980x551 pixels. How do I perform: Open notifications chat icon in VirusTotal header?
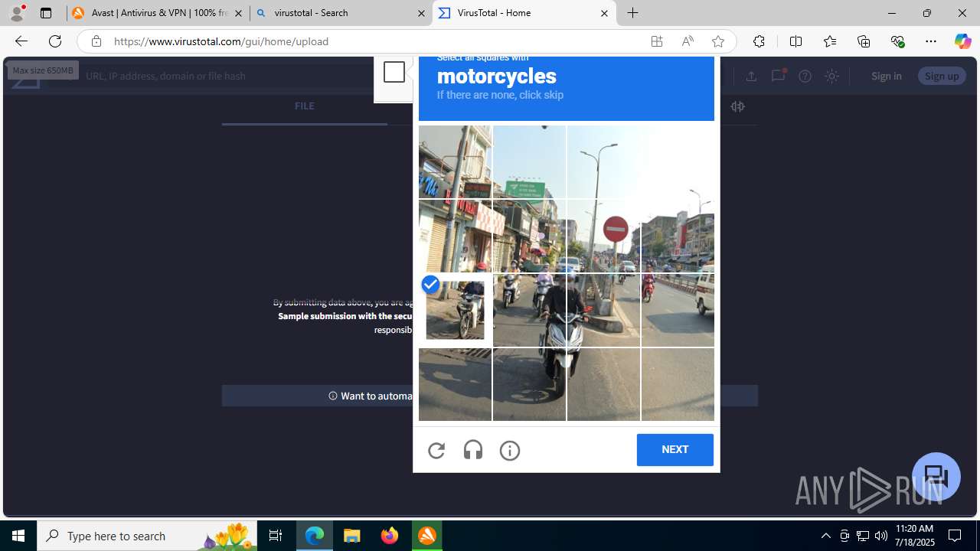click(x=778, y=76)
